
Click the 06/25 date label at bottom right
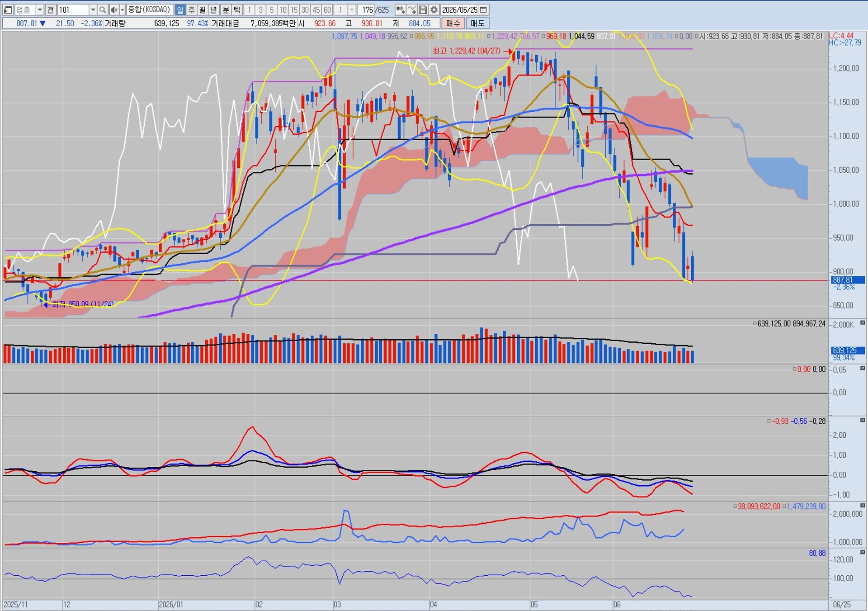tap(842, 605)
